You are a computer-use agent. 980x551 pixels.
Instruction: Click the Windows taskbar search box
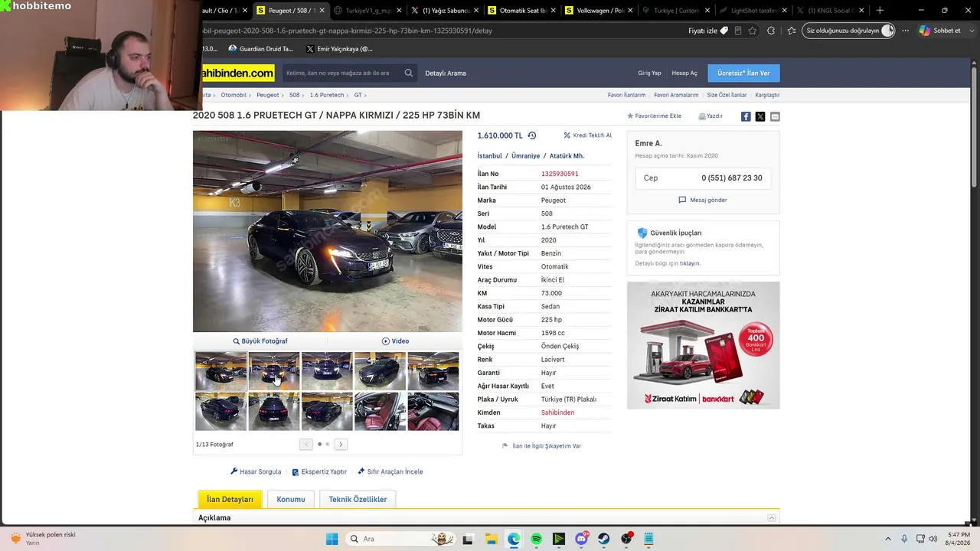pos(400,539)
